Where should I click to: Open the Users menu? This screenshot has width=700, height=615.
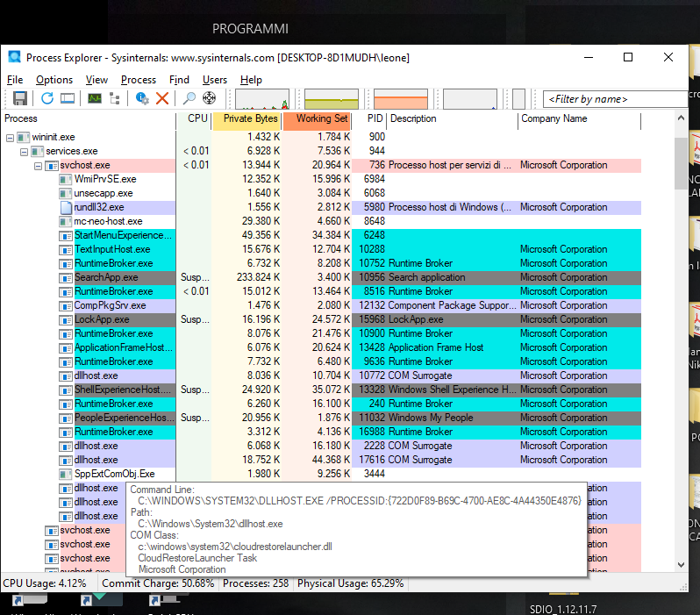coord(215,80)
